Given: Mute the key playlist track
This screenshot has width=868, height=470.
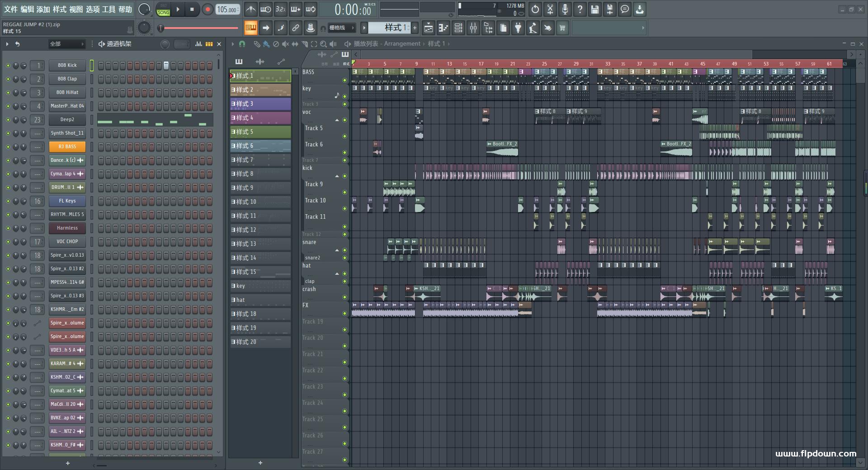Looking at the screenshot, I should pyautogui.click(x=344, y=96).
